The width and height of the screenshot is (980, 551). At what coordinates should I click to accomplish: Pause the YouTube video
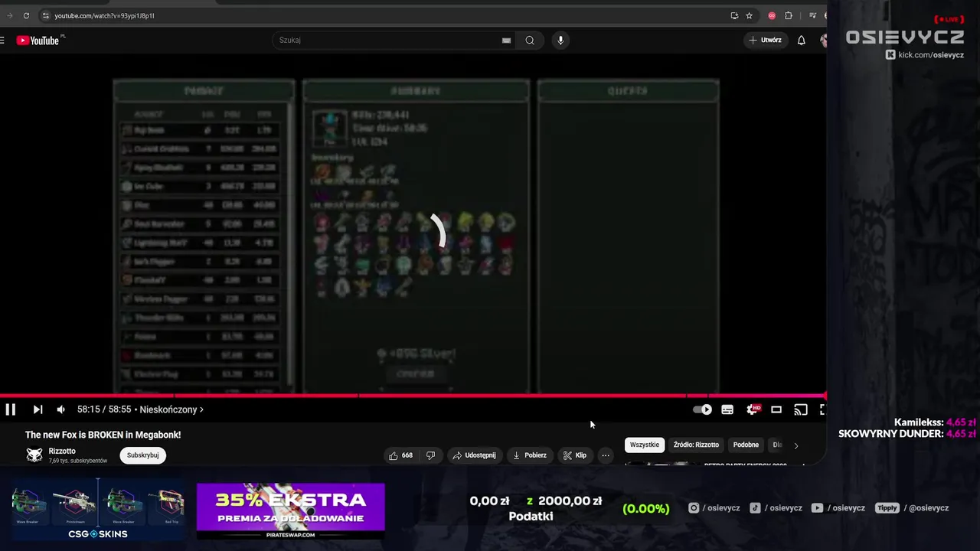click(11, 409)
